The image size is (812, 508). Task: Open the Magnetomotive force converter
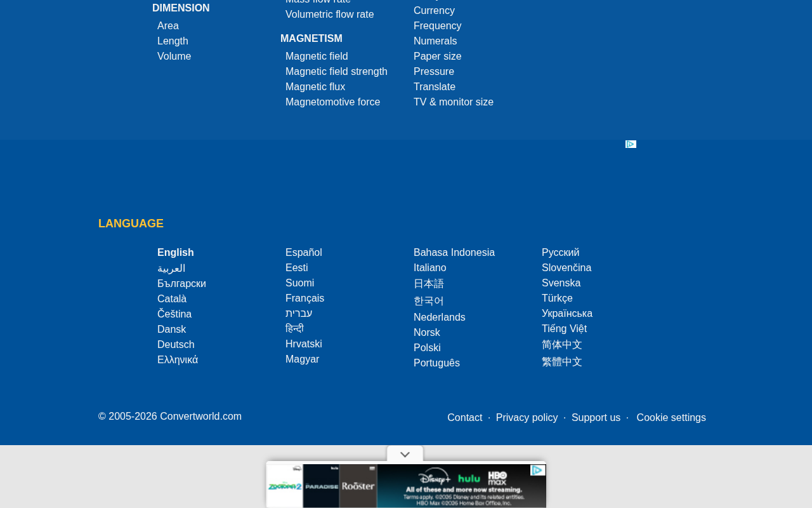point(333,102)
